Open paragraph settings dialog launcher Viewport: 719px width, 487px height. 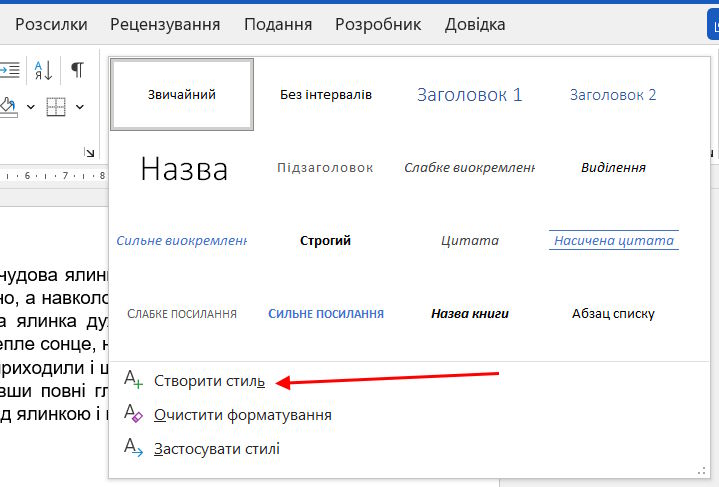pos(89,152)
